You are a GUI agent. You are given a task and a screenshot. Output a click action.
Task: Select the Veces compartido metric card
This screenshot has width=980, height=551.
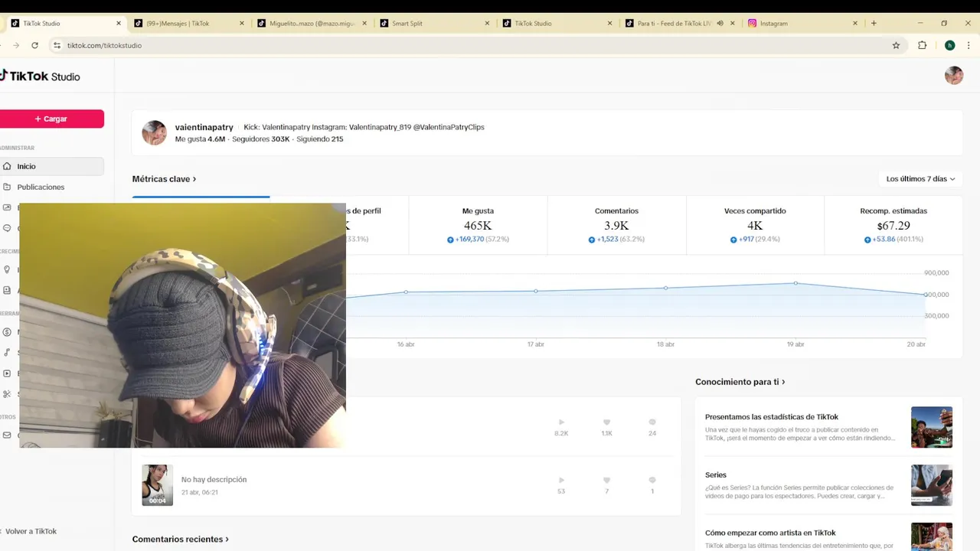click(755, 225)
